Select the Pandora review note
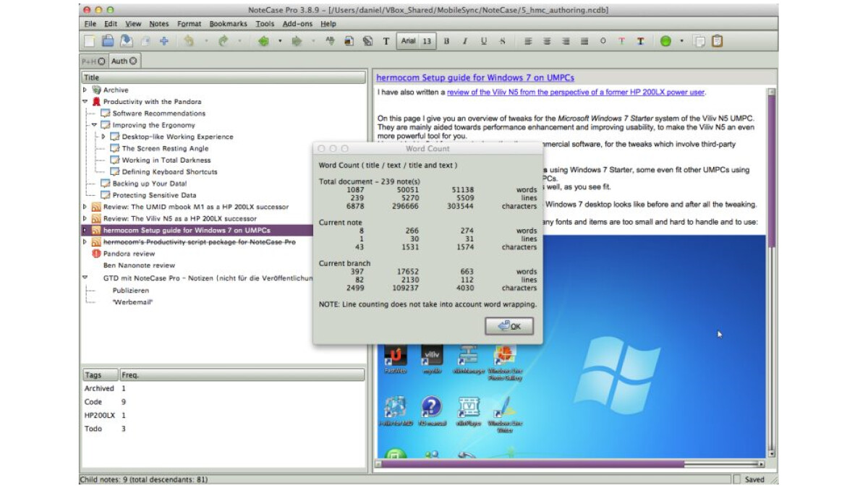The image size is (868, 488). tap(129, 254)
